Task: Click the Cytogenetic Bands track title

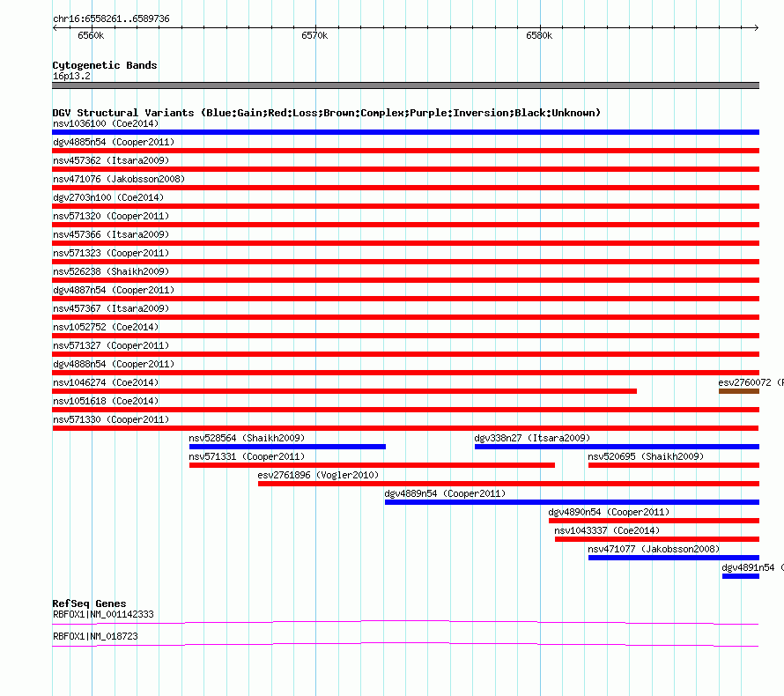Action: click(105, 65)
